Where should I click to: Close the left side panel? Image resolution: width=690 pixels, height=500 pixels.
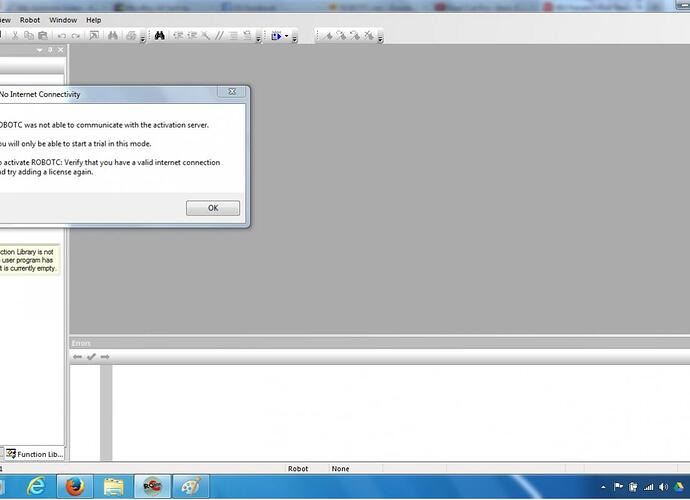pos(60,50)
